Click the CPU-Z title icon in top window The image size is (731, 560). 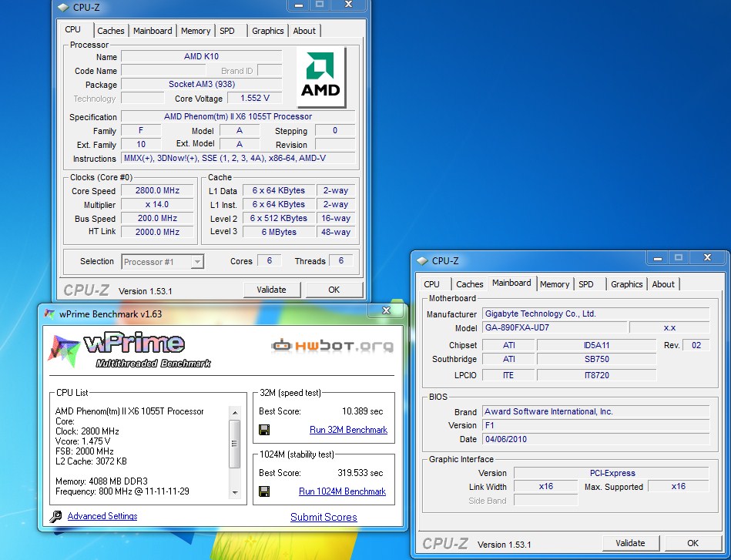(x=63, y=8)
